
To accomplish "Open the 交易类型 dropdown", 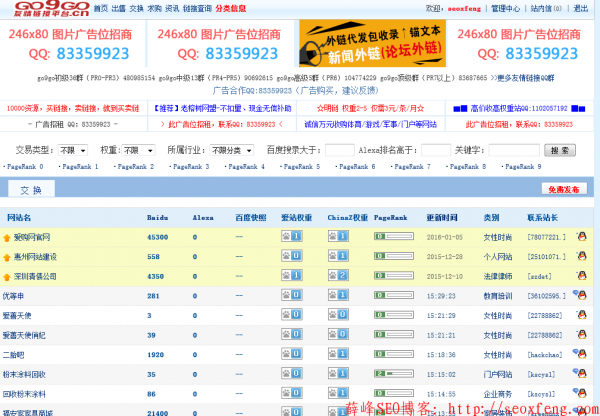I will coord(72,150).
